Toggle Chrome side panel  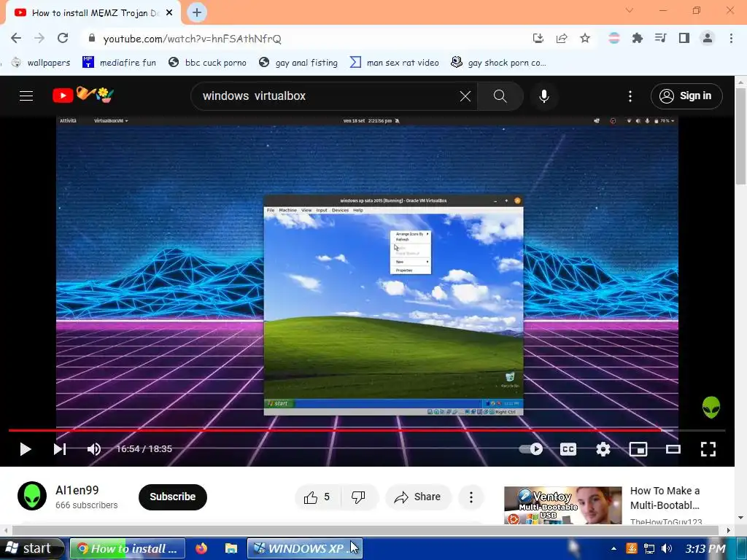pyautogui.click(x=684, y=38)
